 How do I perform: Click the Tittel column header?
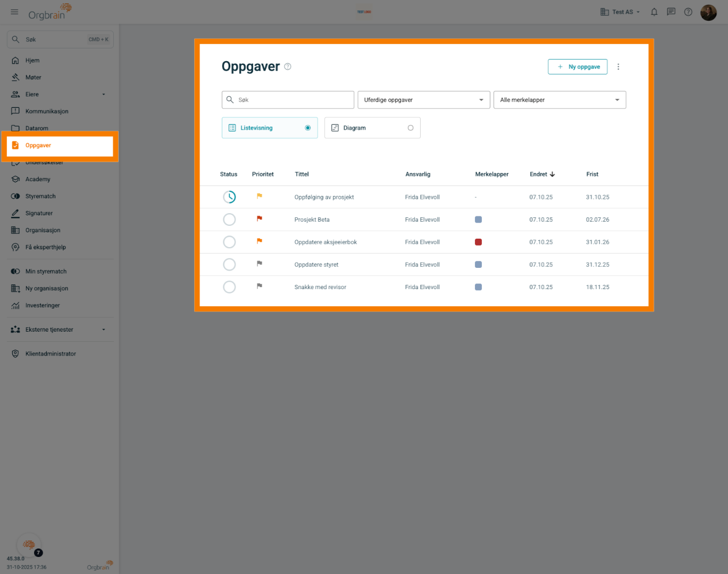302,174
